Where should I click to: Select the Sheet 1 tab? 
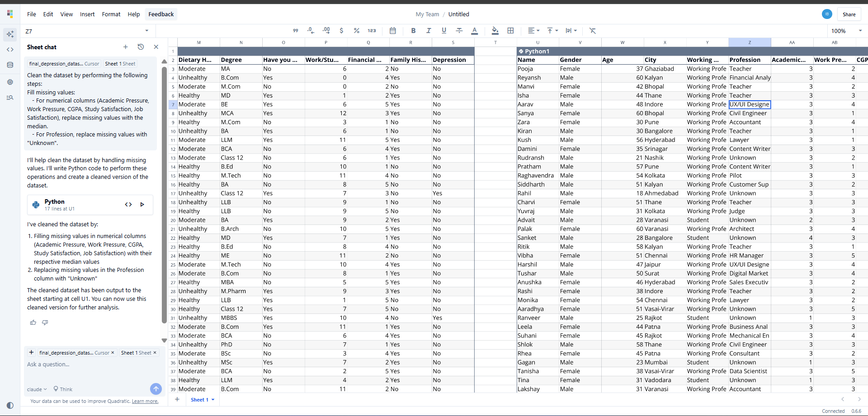[199, 400]
